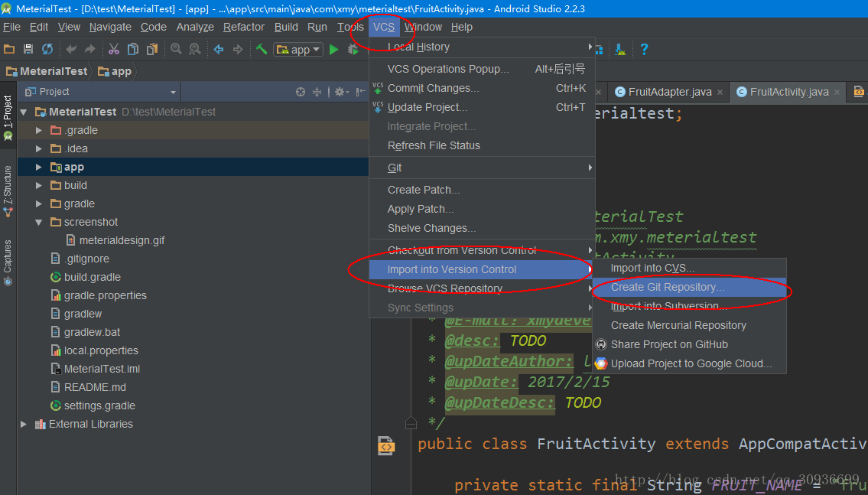The height and width of the screenshot is (495, 868).
Task: Click the Undo arrow icon
Action: click(71, 49)
